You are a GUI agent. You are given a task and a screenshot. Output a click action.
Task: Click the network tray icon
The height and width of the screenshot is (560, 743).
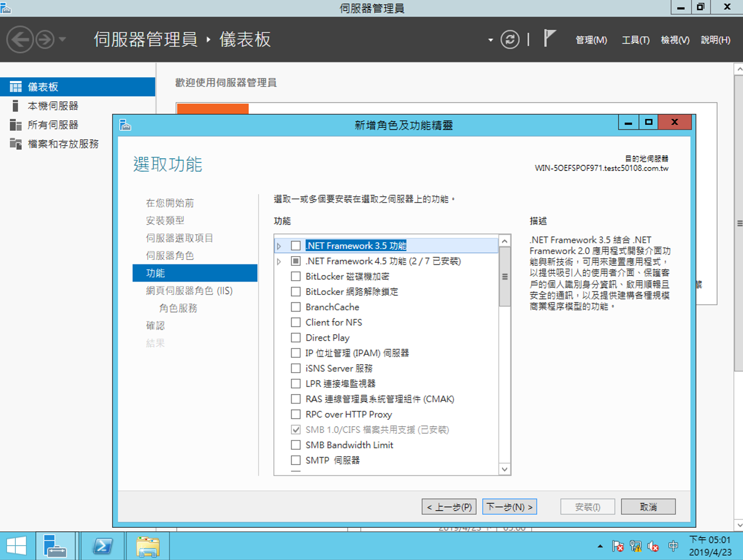click(636, 547)
